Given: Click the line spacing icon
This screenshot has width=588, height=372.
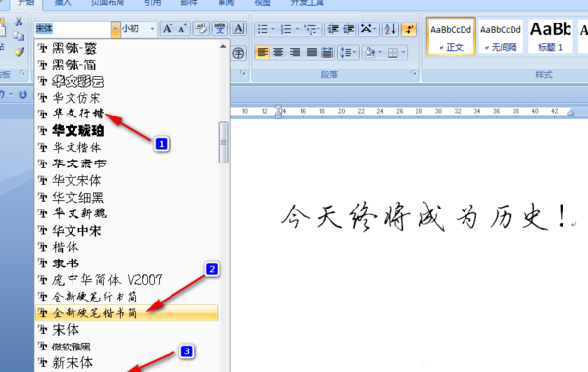Looking at the screenshot, I should tap(345, 53).
